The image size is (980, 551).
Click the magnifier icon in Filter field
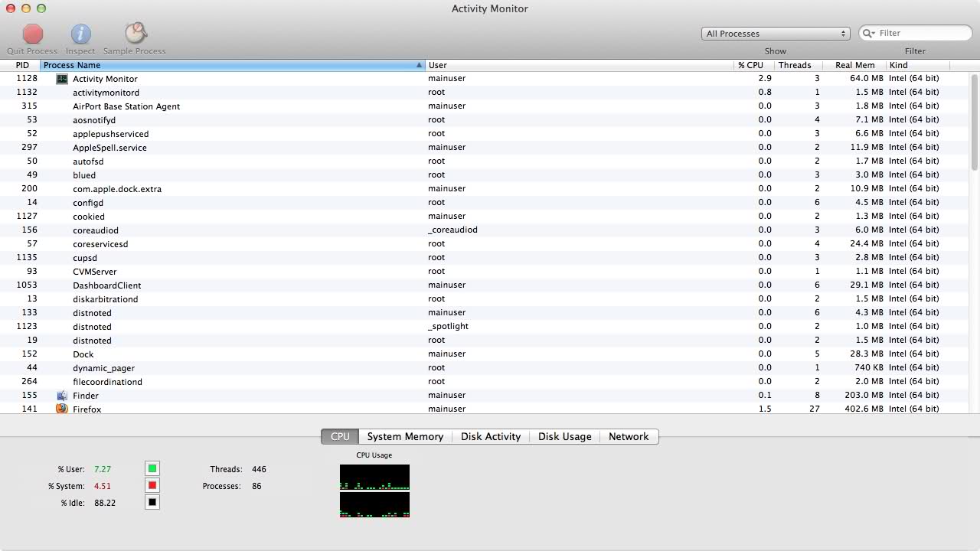click(x=868, y=33)
